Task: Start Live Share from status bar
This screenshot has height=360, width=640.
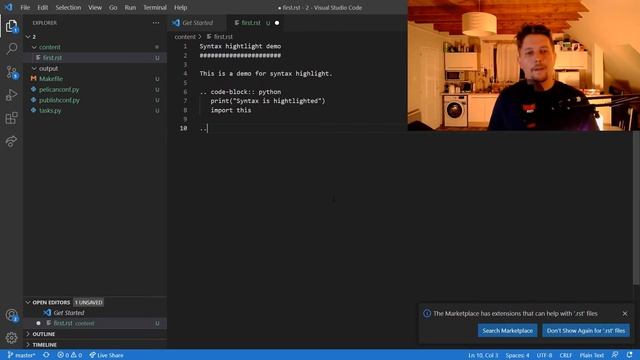Action: [106, 355]
